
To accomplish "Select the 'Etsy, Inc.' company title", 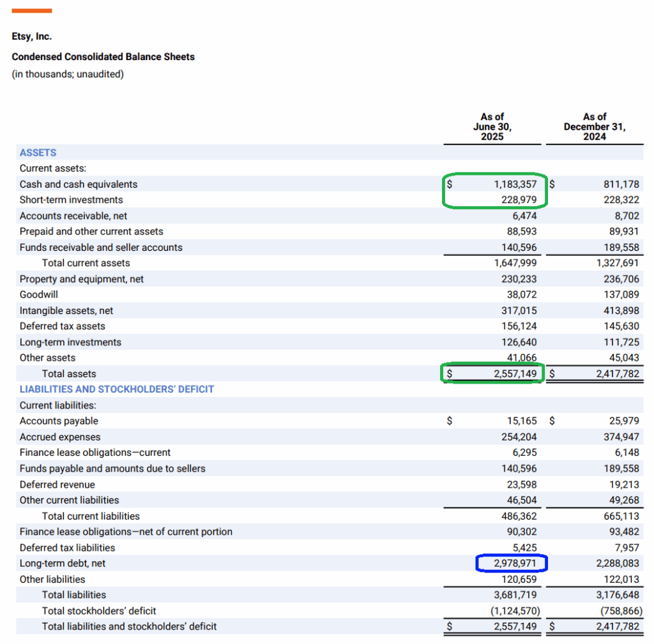I will [x=32, y=36].
